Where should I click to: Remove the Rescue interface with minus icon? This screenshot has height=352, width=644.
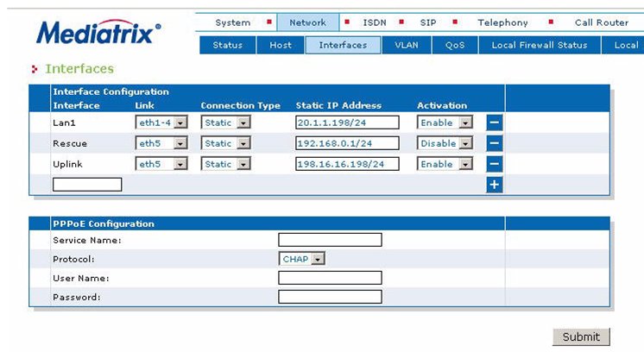494,143
